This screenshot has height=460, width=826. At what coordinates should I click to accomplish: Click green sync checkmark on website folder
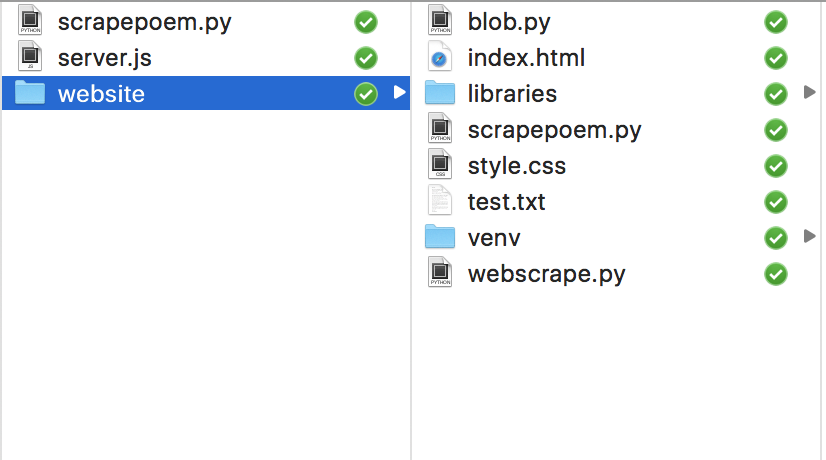click(x=366, y=94)
